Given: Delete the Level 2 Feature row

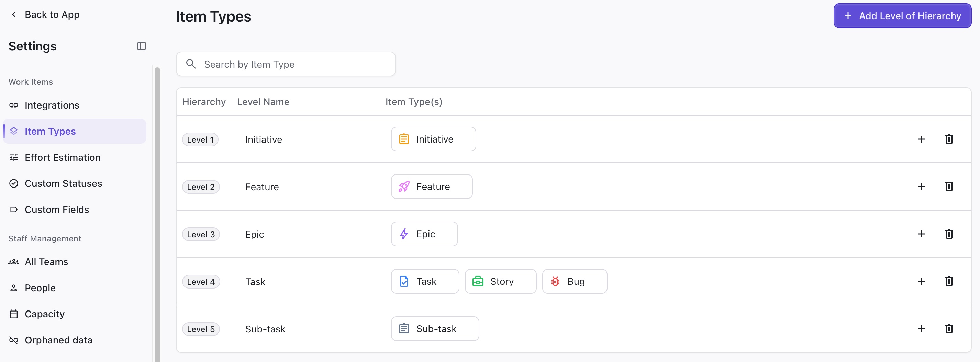Looking at the screenshot, I should tap(949, 187).
